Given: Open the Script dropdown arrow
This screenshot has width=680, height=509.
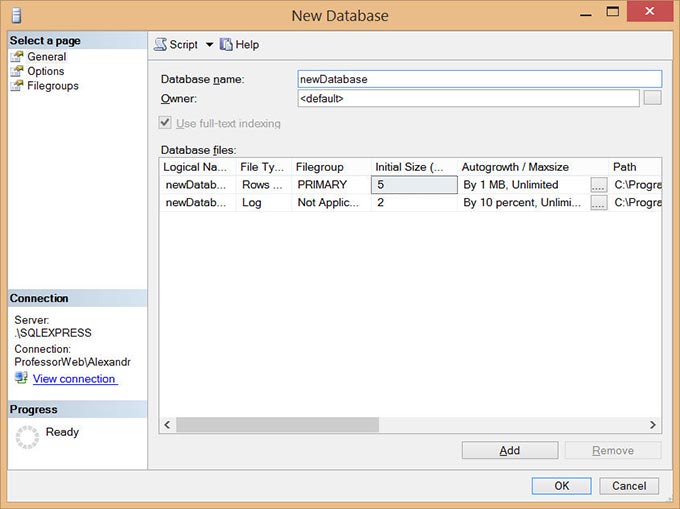Looking at the screenshot, I should click(x=209, y=44).
